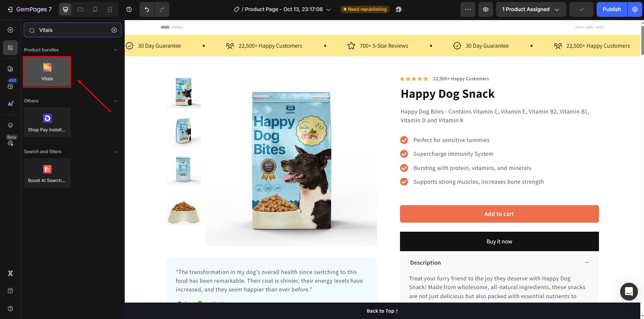644x319 pixels.
Task: Open the AI assistant sidebar icon
Action: coord(10,104)
